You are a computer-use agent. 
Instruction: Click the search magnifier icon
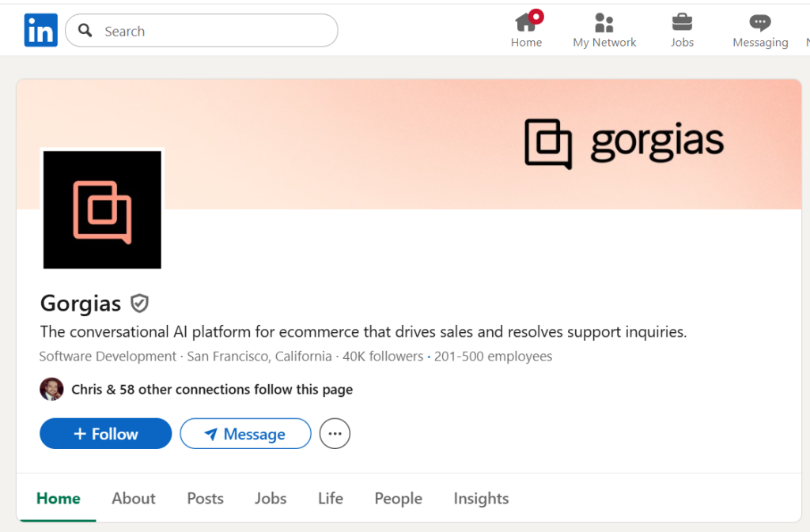click(x=85, y=30)
